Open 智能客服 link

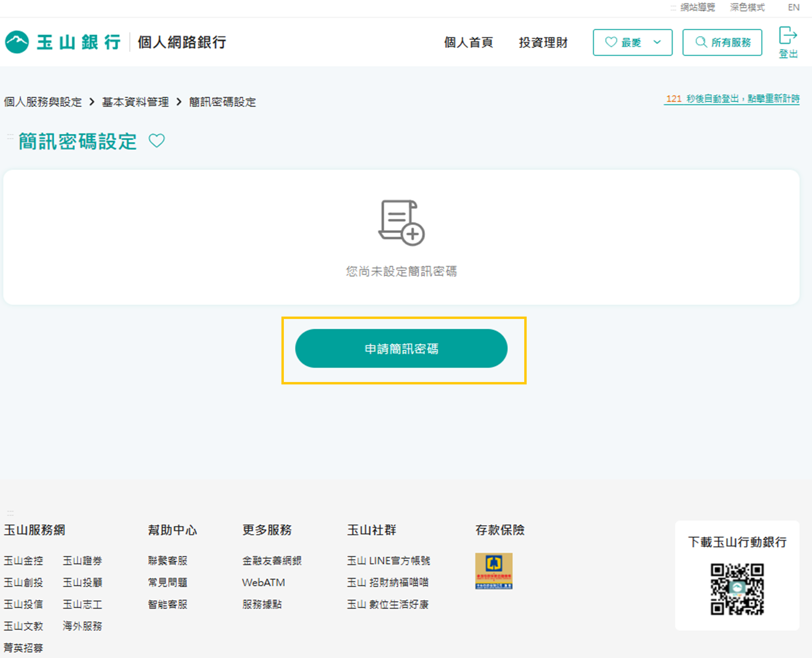tap(168, 604)
